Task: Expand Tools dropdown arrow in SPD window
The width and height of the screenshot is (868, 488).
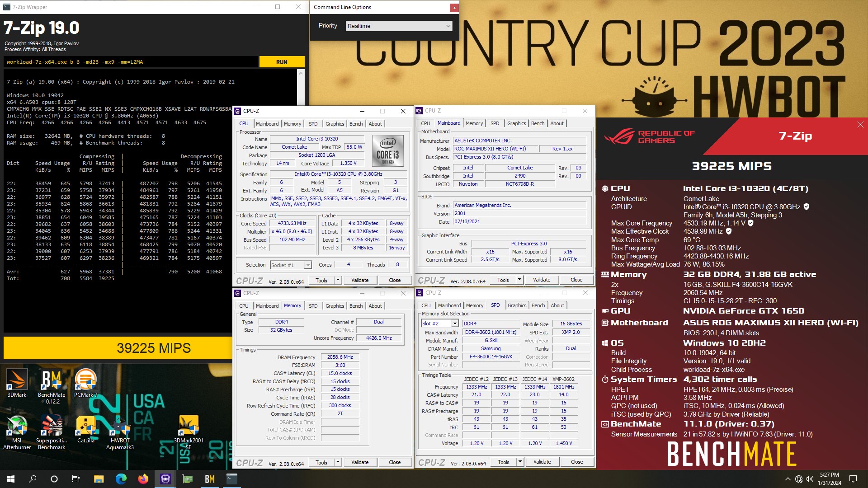Action: [520, 462]
